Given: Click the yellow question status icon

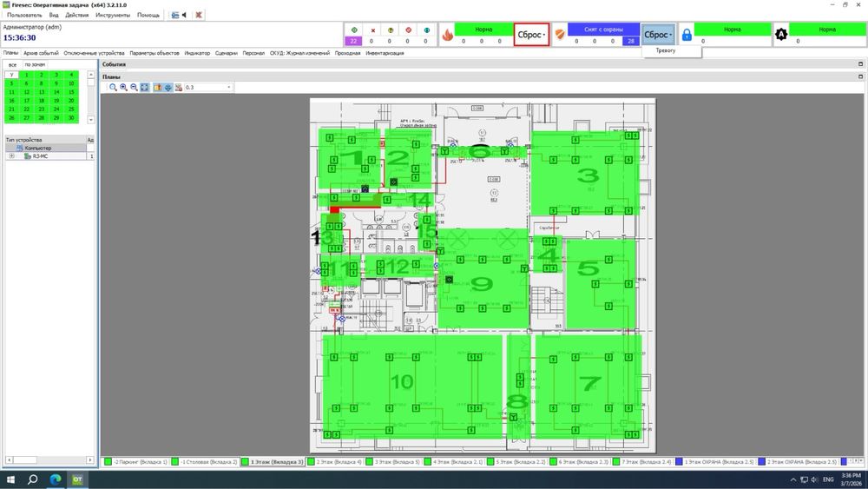Looking at the screenshot, I should 390,30.
